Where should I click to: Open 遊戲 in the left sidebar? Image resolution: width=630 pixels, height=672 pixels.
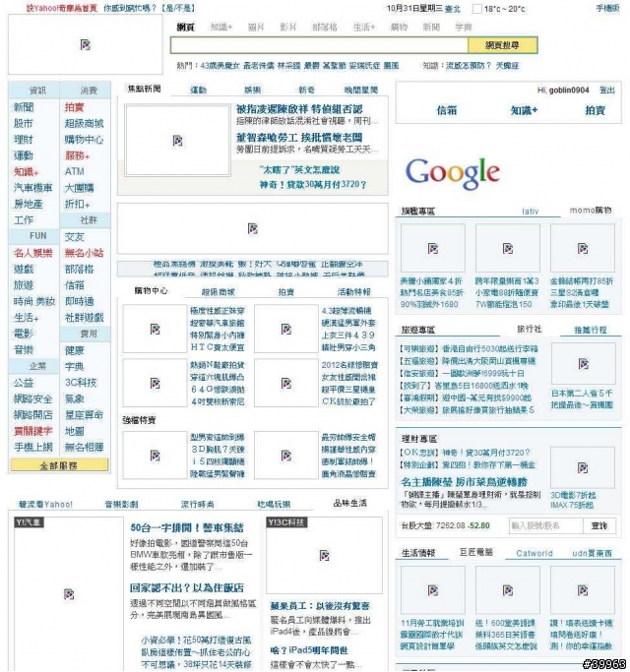coord(24,270)
